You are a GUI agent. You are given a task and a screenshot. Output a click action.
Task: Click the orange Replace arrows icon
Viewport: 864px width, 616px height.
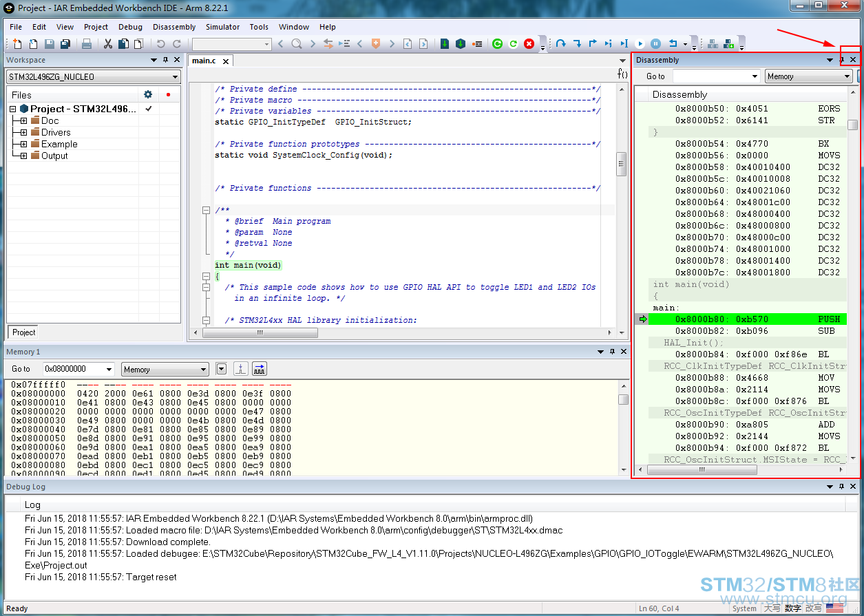(x=328, y=44)
